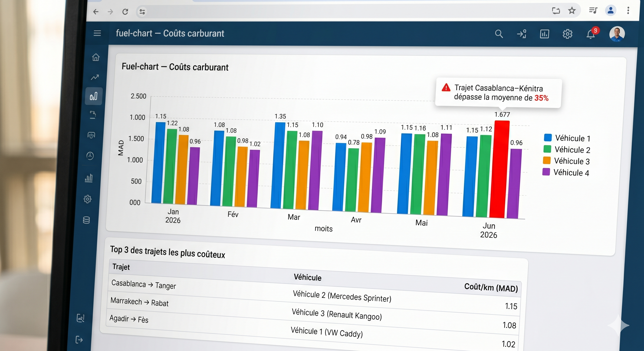The height and width of the screenshot is (351, 644).
Task: Reload the page with browser refresh button
Action: click(125, 11)
